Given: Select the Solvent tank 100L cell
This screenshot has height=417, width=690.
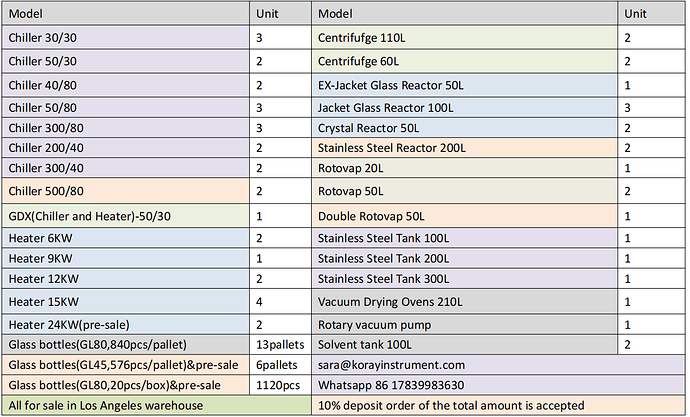Looking at the screenshot, I should 466,346.
